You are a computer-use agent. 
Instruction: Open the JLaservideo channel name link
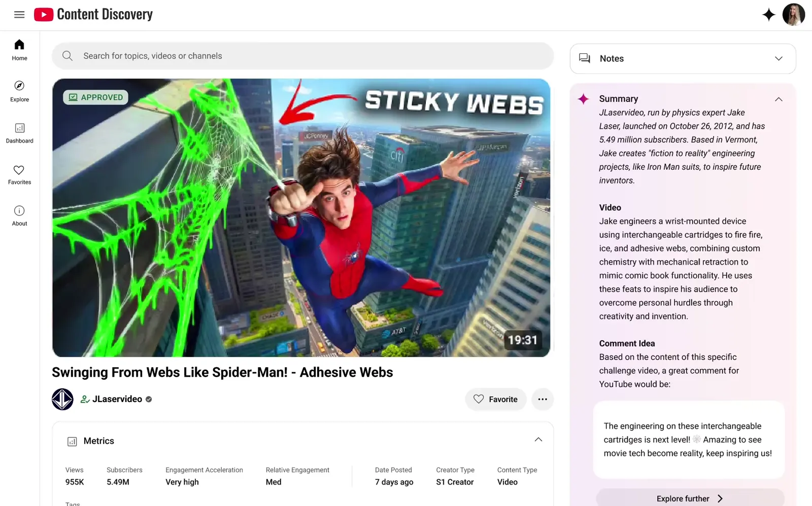click(117, 399)
